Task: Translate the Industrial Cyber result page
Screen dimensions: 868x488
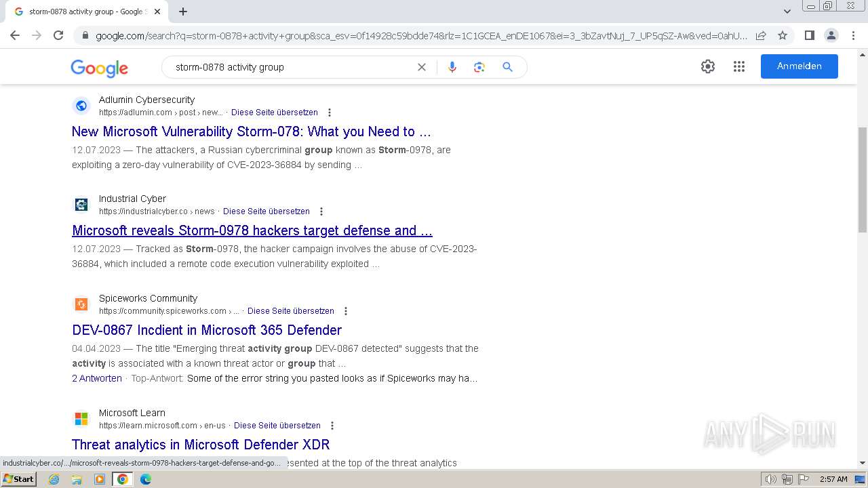Action: (x=266, y=211)
